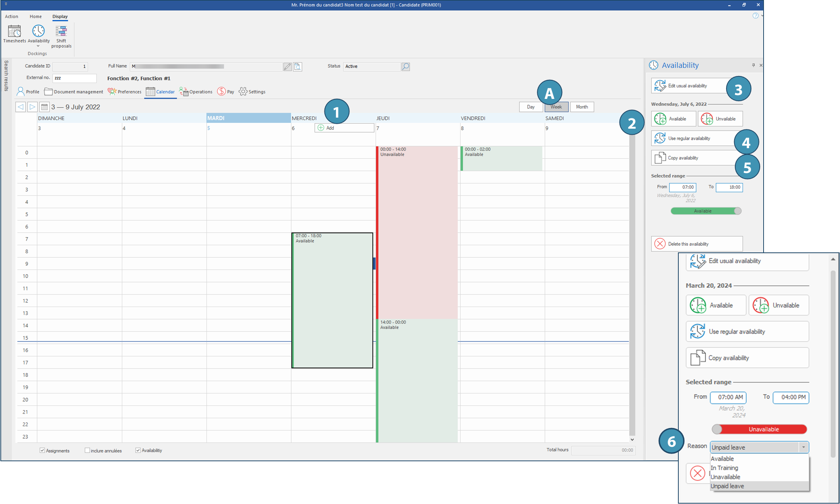Click Copy availability in the inset panel

(x=747, y=358)
